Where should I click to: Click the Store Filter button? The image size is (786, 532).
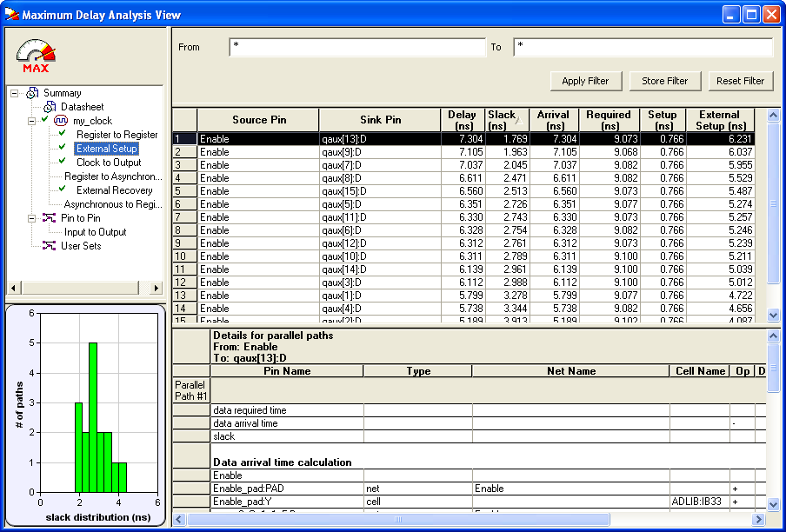[x=664, y=81]
